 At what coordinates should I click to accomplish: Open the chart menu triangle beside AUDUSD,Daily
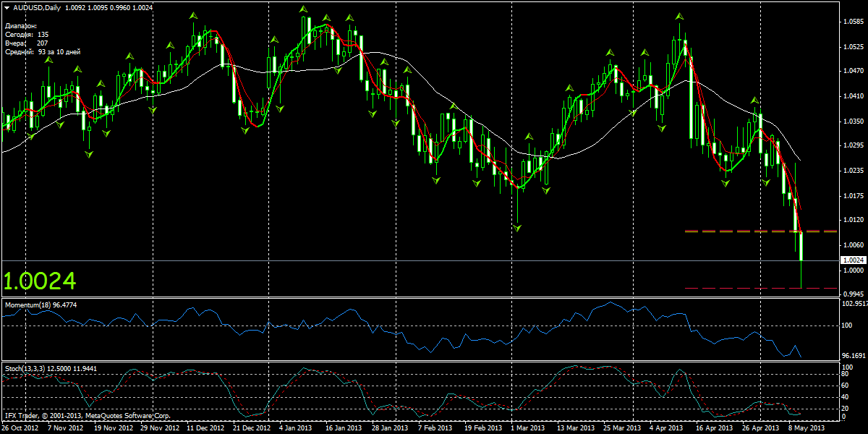7,8
